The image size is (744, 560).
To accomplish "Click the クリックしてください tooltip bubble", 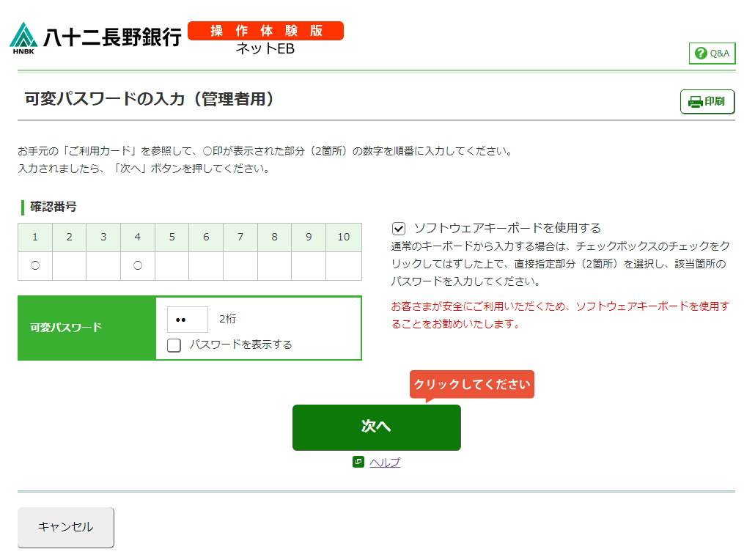I will click(472, 385).
